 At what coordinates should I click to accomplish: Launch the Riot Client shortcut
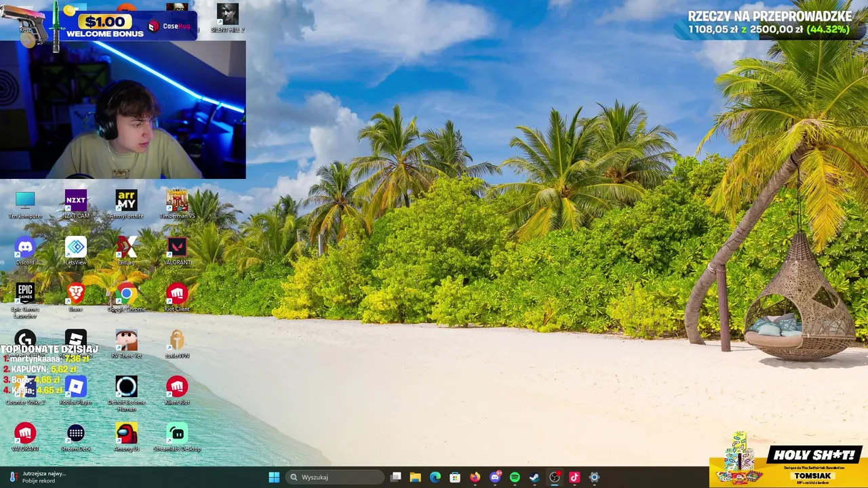pos(177,297)
